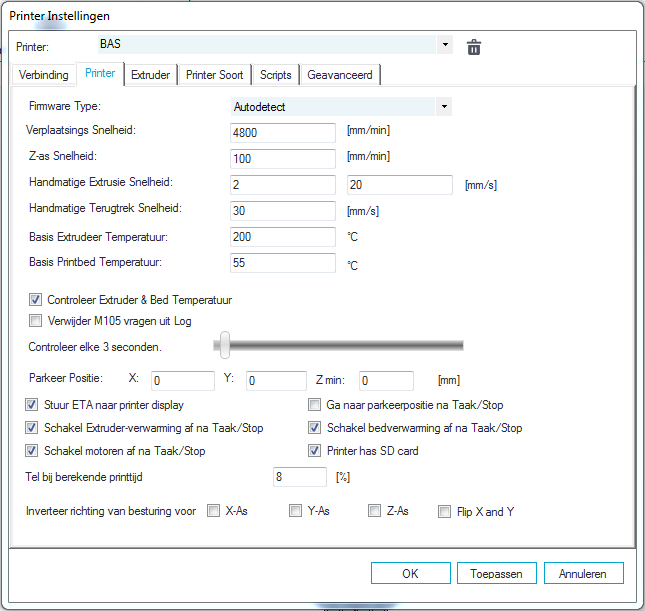Toggle Controleer Extruder & Bed Temperatuur checkbox
645x611 pixels.
tap(36, 300)
